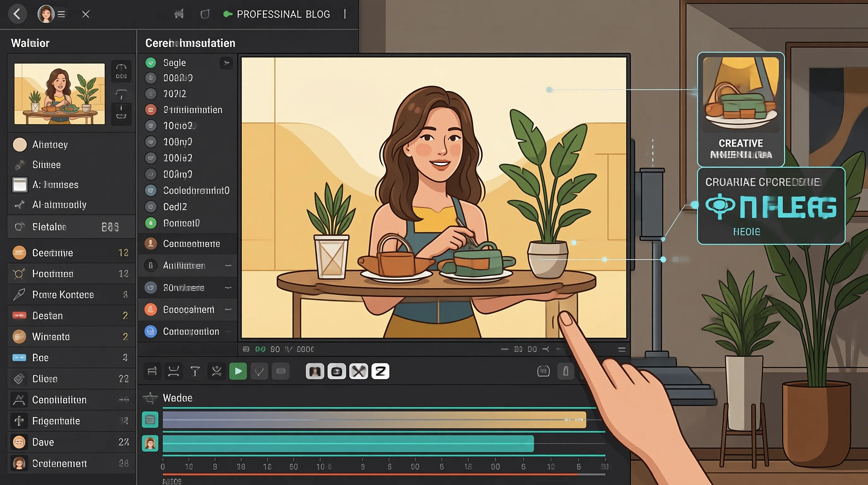
Task: Click the teal timeline track bar
Action: [x=348, y=444]
